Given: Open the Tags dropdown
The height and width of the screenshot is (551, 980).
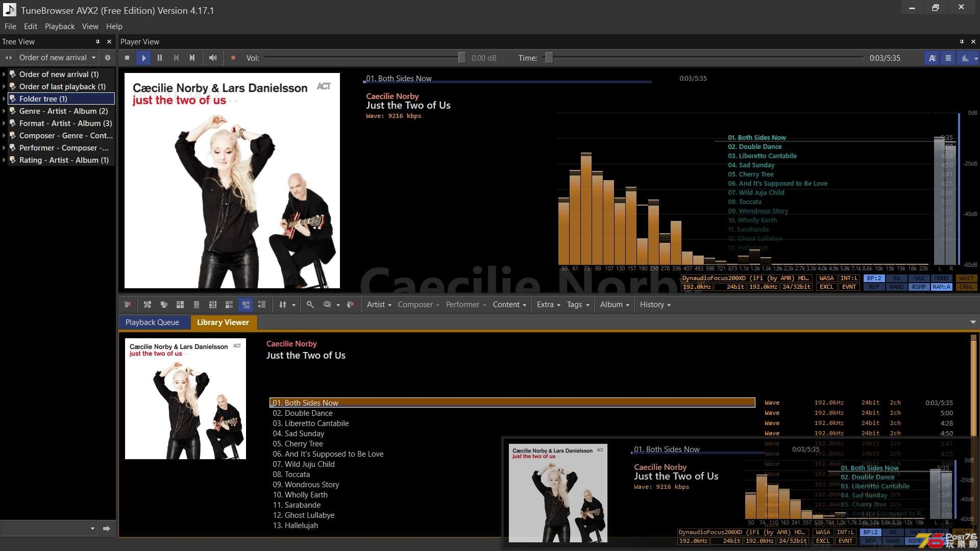Looking at the screenshot, I should pyautogui.click(x=578, y=305).
